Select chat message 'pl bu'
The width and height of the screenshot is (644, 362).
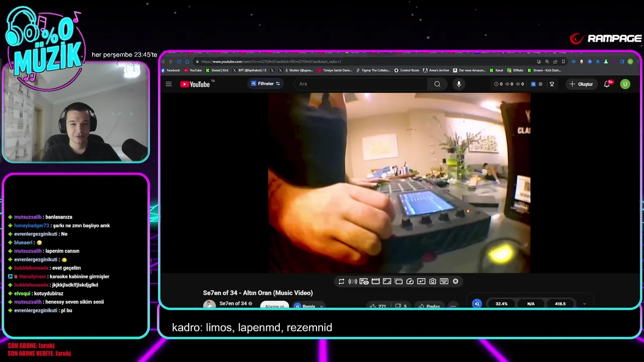coord(66,311)
